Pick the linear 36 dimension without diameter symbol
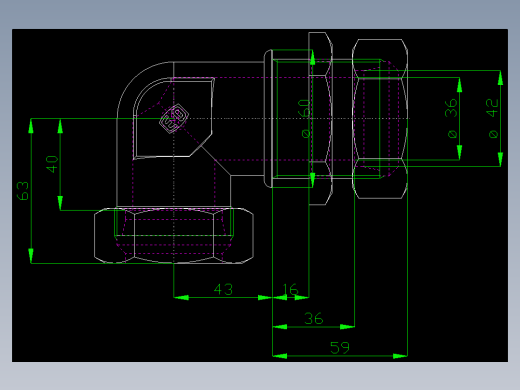Image resolution: width=520 pixels, height=390 pixels. pos(314,319)
